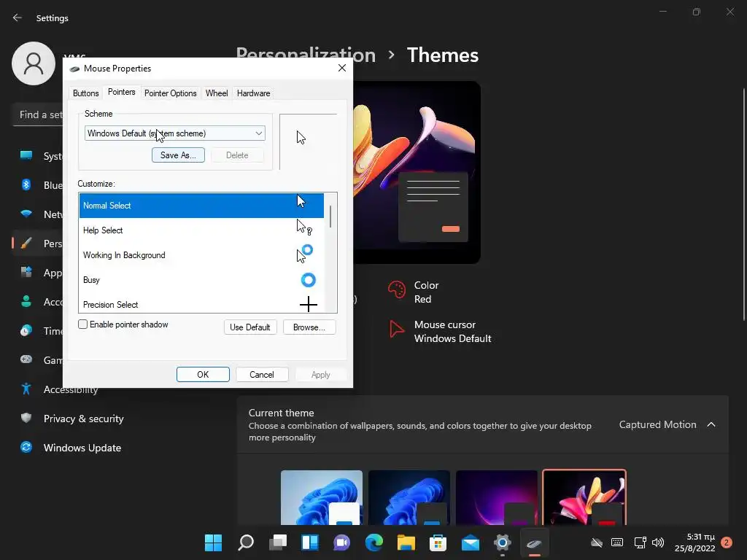Click the Settings gear on taskbar

coord(502,542)
